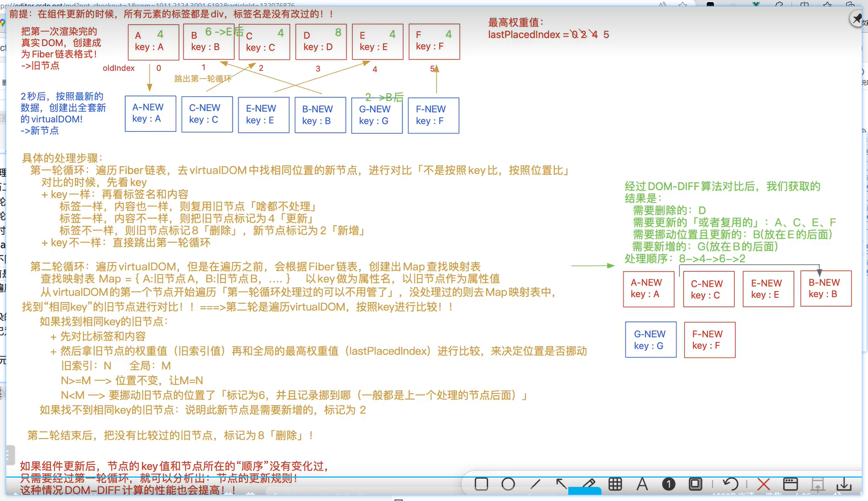This screenshot has height=501, width=868.
Task: Cancel with the red X icon
Action: [763, 484]
